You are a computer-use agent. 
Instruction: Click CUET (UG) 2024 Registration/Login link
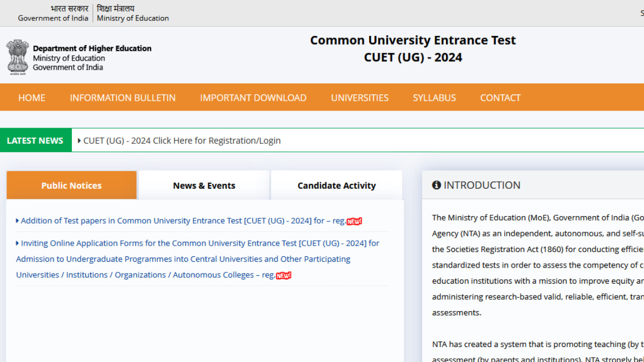click(x=182, y=141)
